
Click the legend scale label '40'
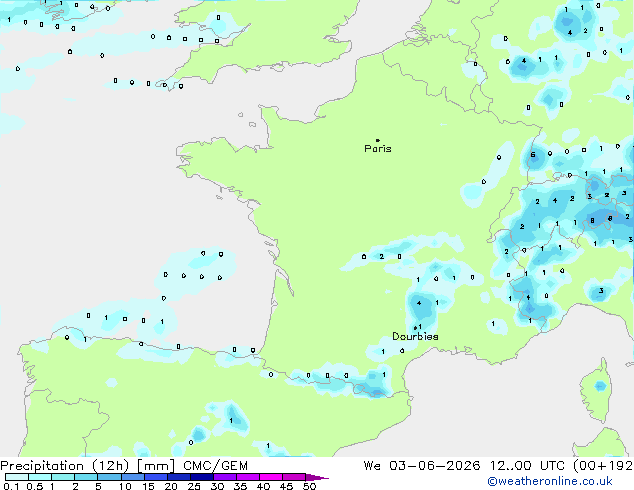click(263, 486)
